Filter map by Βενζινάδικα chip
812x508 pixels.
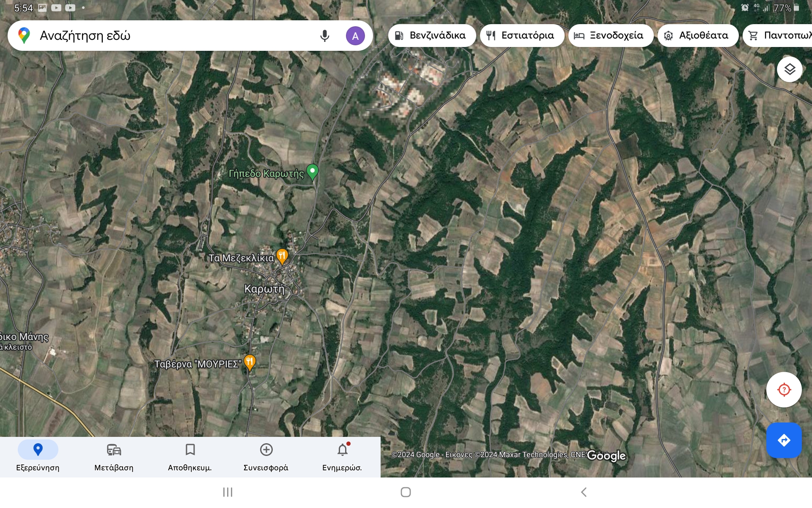(x=431, y=36)
